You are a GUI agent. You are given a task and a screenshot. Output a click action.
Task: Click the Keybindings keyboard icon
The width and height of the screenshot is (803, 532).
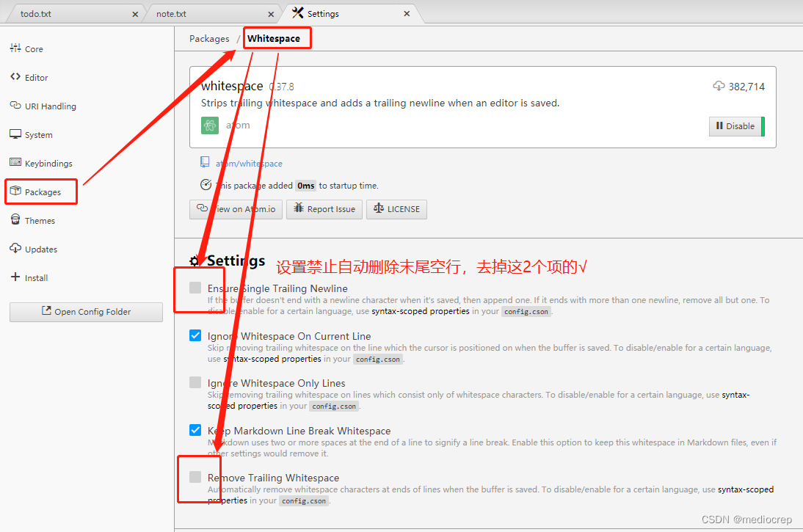pyautogui.click(x=15, y=163)
